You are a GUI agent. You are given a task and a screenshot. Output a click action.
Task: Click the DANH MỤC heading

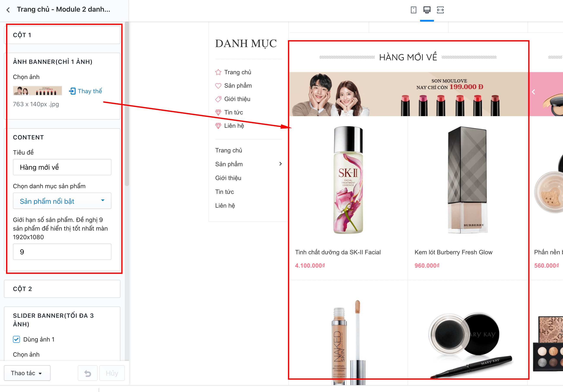pos(246,44)
